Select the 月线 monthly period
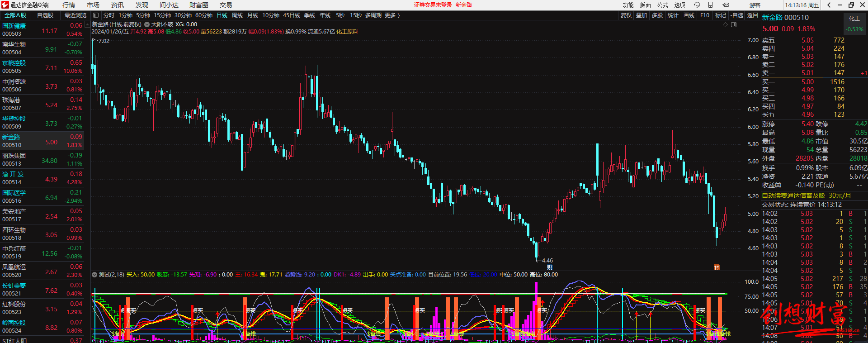Screen dimensions: 868x343 coord(253,15)
